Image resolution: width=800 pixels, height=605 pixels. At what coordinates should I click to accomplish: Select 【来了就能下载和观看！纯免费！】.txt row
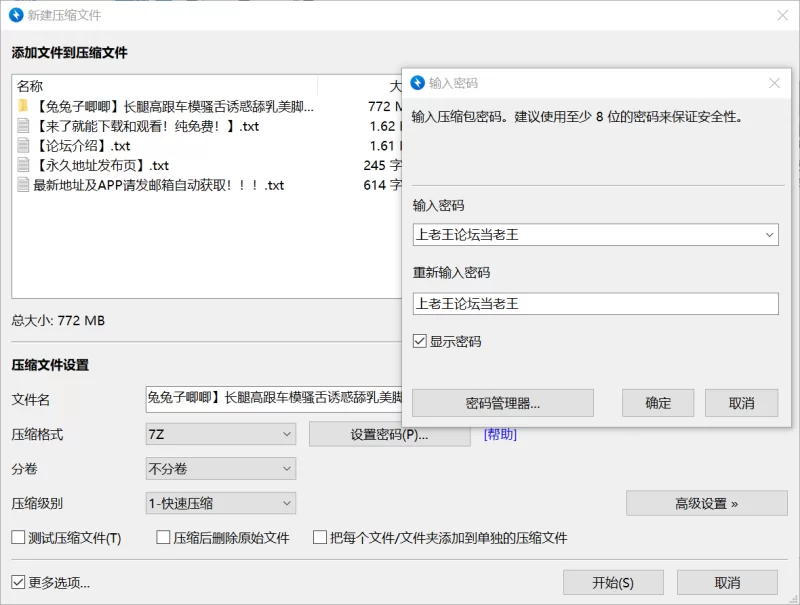pyautogui.click(x=147, y=126)
